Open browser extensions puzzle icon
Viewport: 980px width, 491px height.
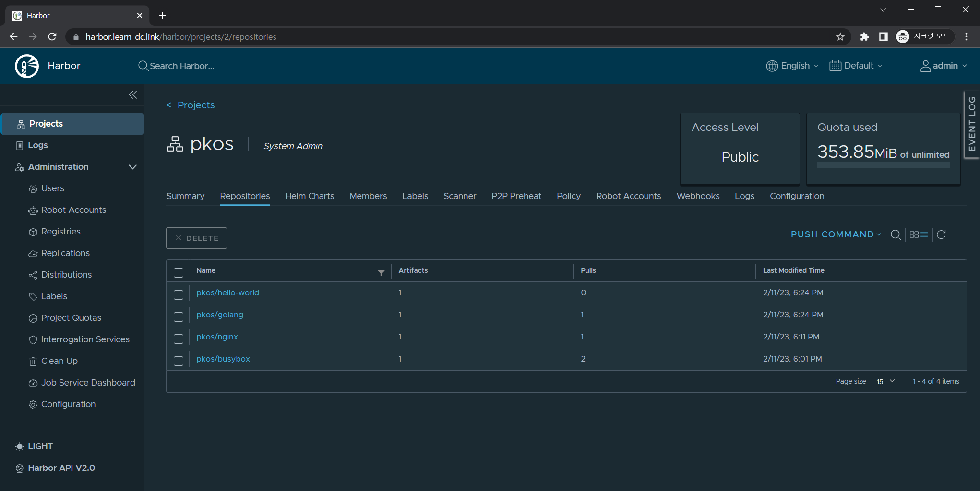pyautogui.click(x=864, y=37)
